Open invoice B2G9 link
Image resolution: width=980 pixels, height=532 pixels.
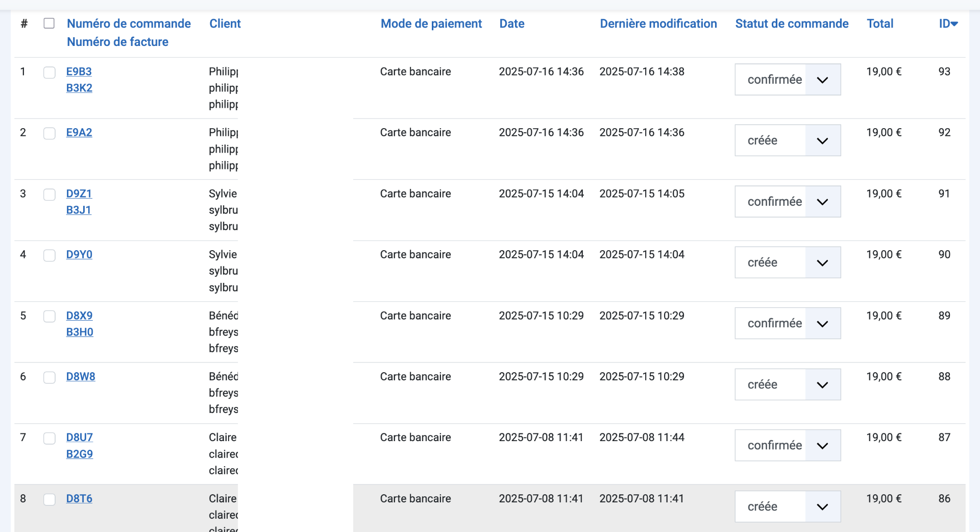[x=79, y=454]
